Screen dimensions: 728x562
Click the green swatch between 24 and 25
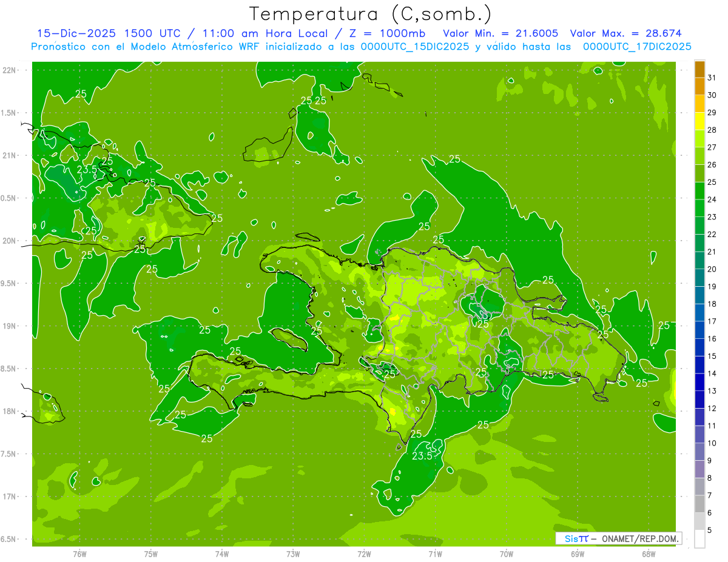coord(699,191)
